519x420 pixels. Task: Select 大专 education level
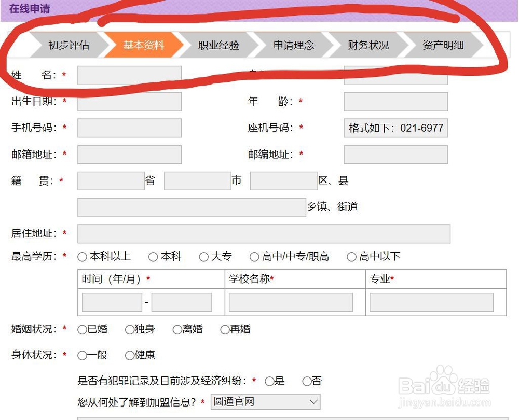click(203, 257)
